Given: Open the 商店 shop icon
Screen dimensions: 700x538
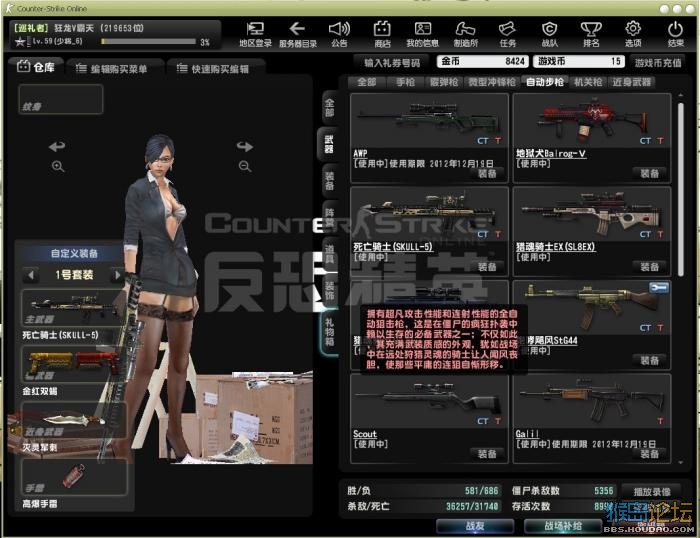Looking at the screenshot, I should [x=382, y=34].
